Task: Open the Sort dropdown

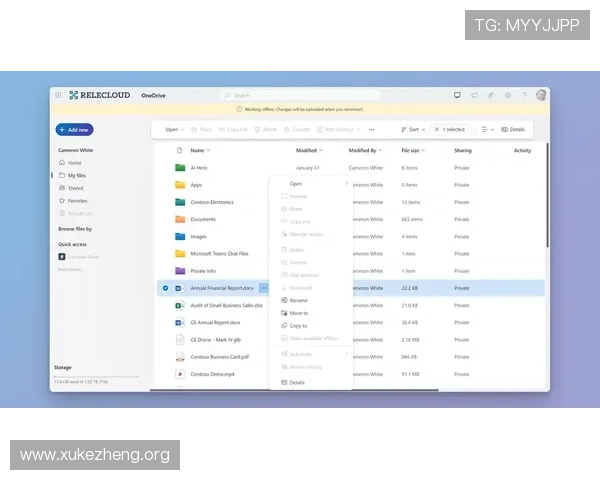Action: [x=413, y=129]
